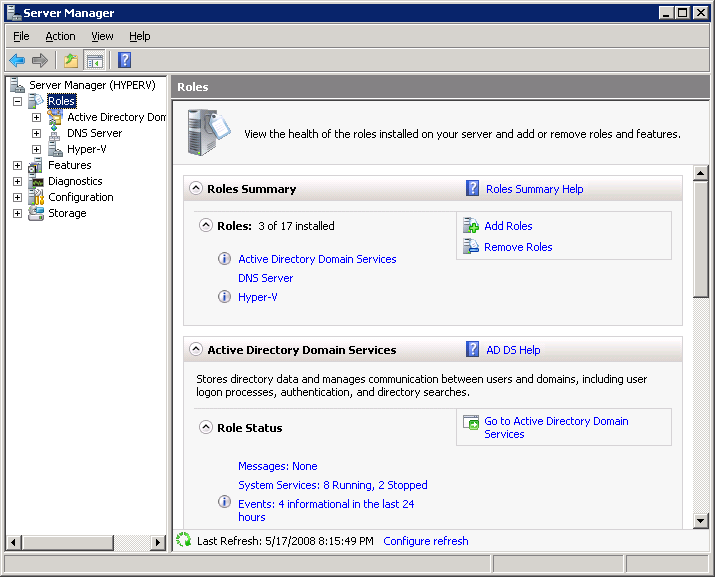Click vertical scrollbar down arrow in details pane
715x577 pixels.
[x=700, y=520]
